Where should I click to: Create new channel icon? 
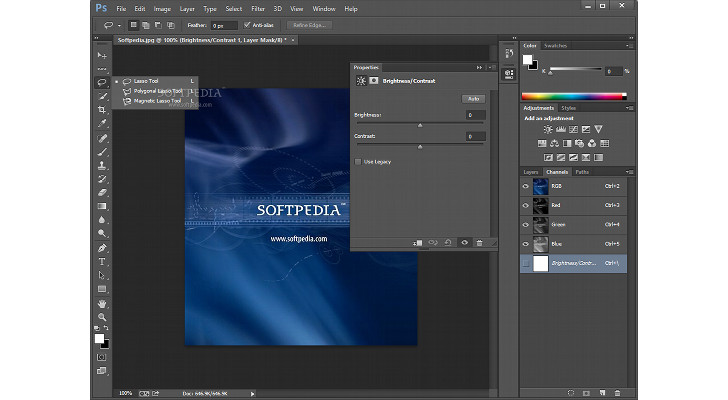(602, 393)
